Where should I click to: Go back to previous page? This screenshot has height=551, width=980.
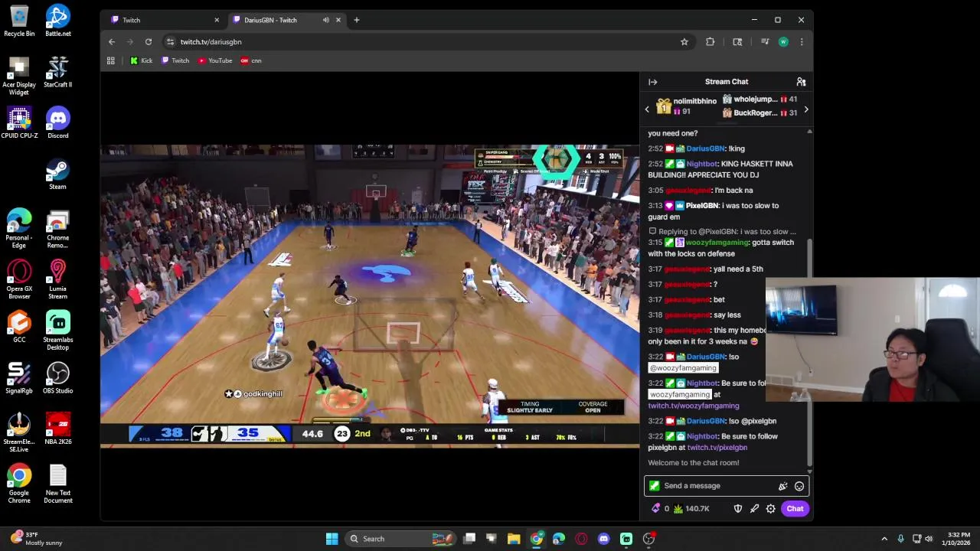[x=112, y=42]
